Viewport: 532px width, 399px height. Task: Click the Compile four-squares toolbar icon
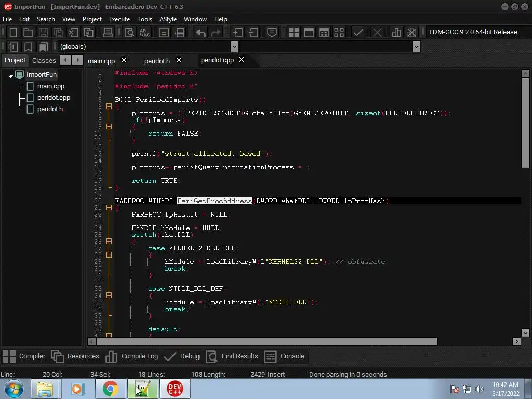pyautogui.click(x=294, y=33)
